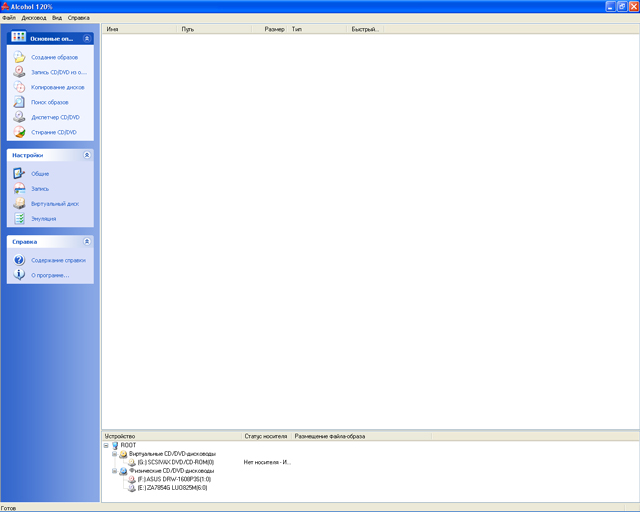Open Запись settings link
This screenshot has height=512, width=640.
coord(40,189)
